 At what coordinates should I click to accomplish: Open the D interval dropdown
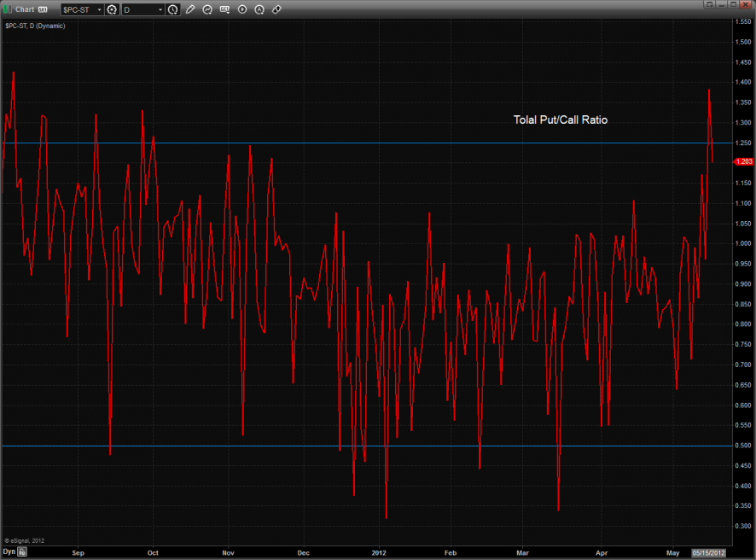(x=160, y=9)
